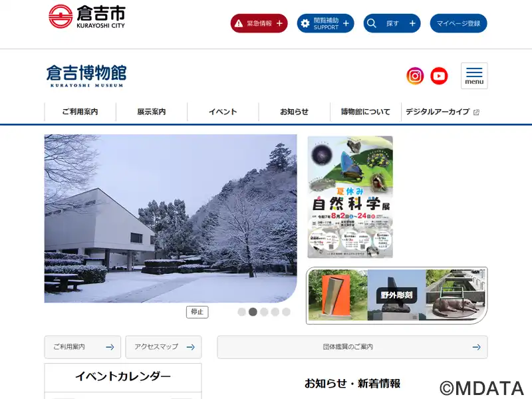The image size is (532, 399).
Task: Expand the 探す search panel
Action: (x=392, y=23)
